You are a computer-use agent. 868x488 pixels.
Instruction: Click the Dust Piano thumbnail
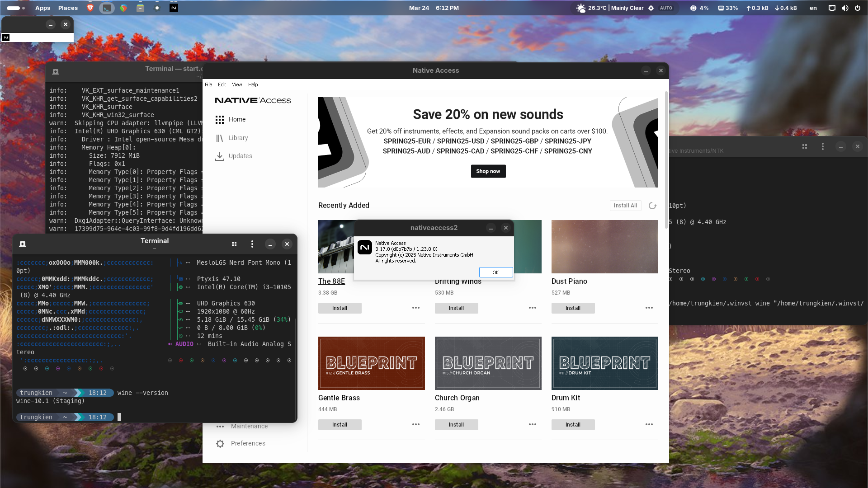pyautogui.click(x=605, y=247)
